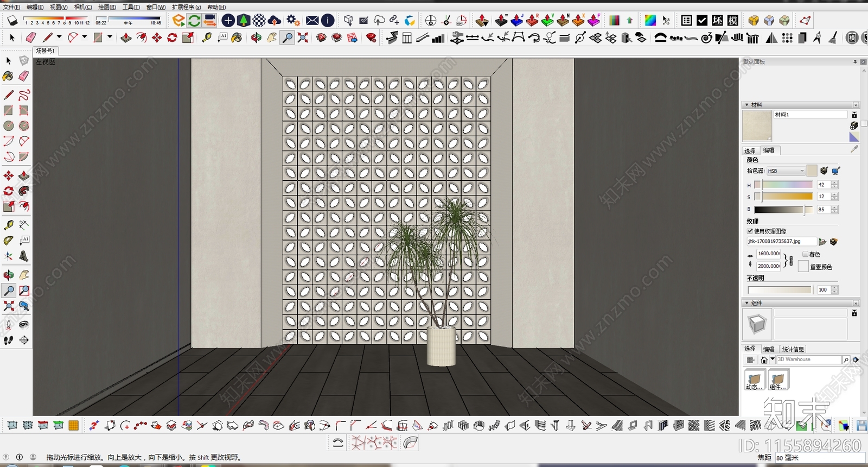The image size is (868, 467).
Task: Click the create material icon beside 材料1
Action: click(854, 125)
